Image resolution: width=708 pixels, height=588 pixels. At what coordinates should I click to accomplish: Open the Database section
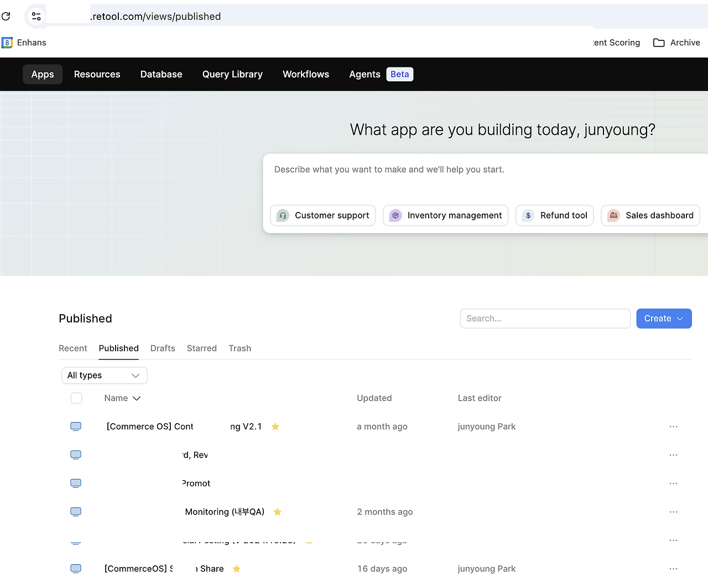(x=162, y=74)
